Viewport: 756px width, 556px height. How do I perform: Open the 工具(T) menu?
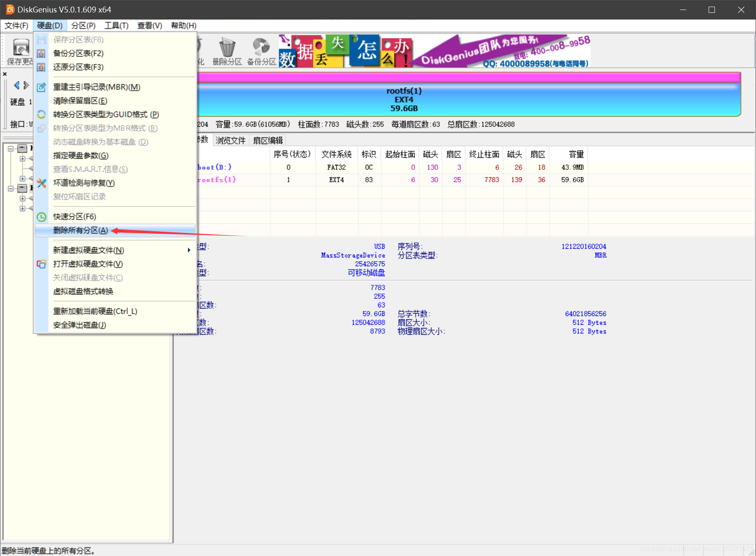(x=116, y=26)
